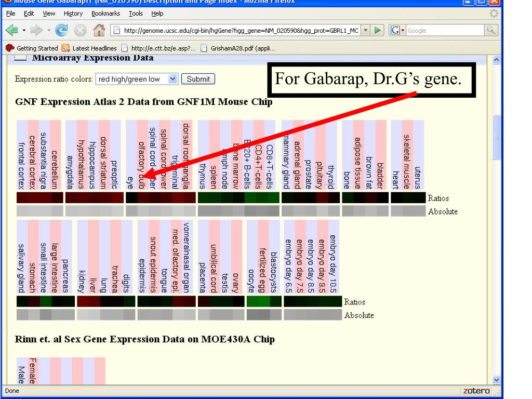Click the Stop loading icon
The width and height of the screenshot is (532, 399).
pyautogui.click(x=81, y=31)
